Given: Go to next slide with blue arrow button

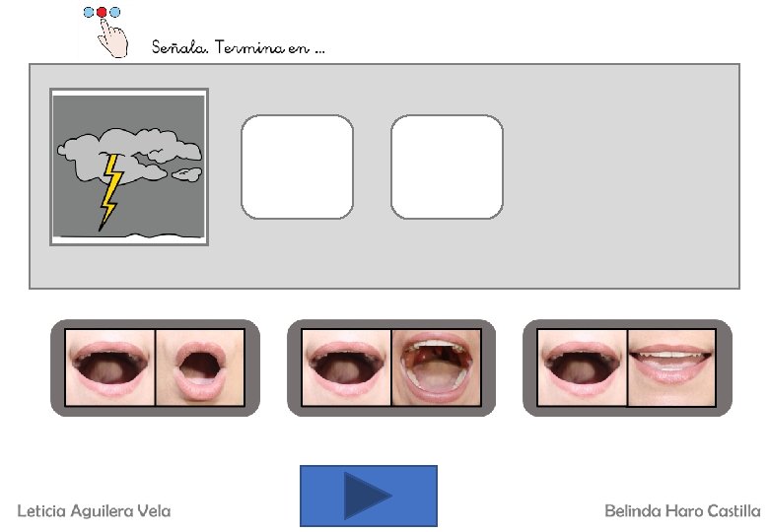Looking at the screenshot, I should tap(369, 496).
